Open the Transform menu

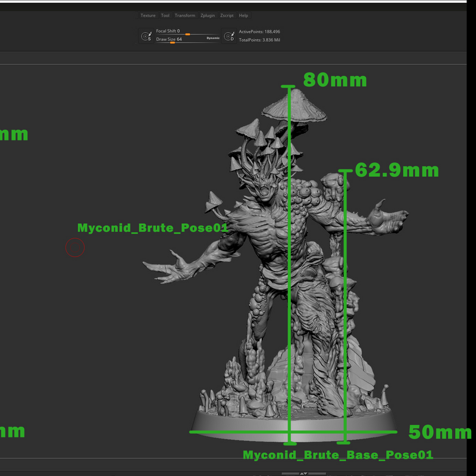point(185,15)
